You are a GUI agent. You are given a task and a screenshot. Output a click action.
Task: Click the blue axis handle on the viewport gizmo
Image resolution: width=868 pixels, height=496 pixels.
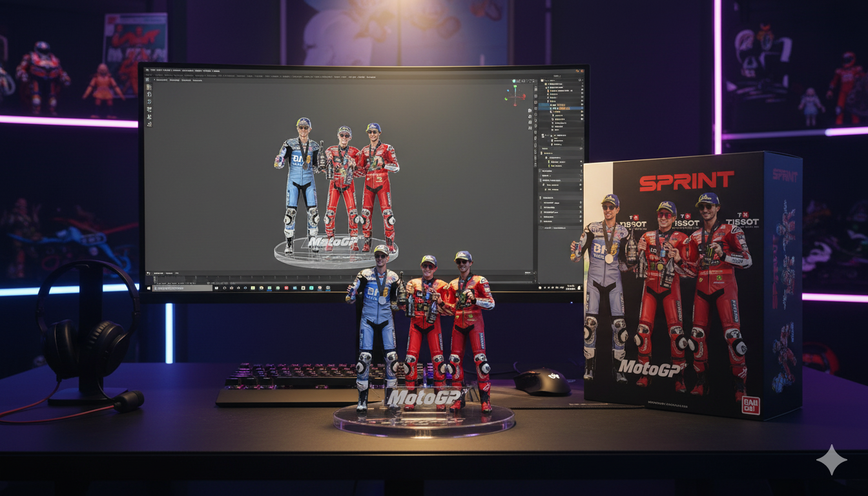tap(508, 90)
